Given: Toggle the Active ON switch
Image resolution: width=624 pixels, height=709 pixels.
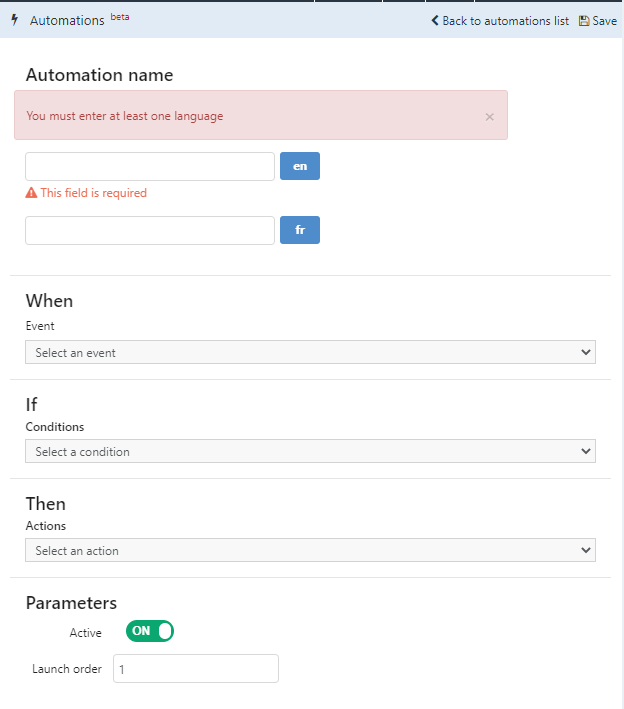Looking at the screenshot, I should click(x=150, y=631).
